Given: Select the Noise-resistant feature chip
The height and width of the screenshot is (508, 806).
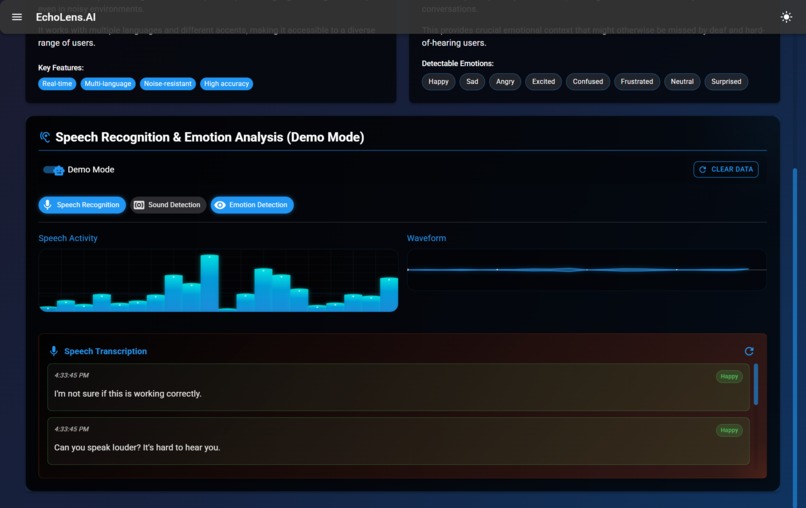Looking at the screenshot, I should 168,84.
